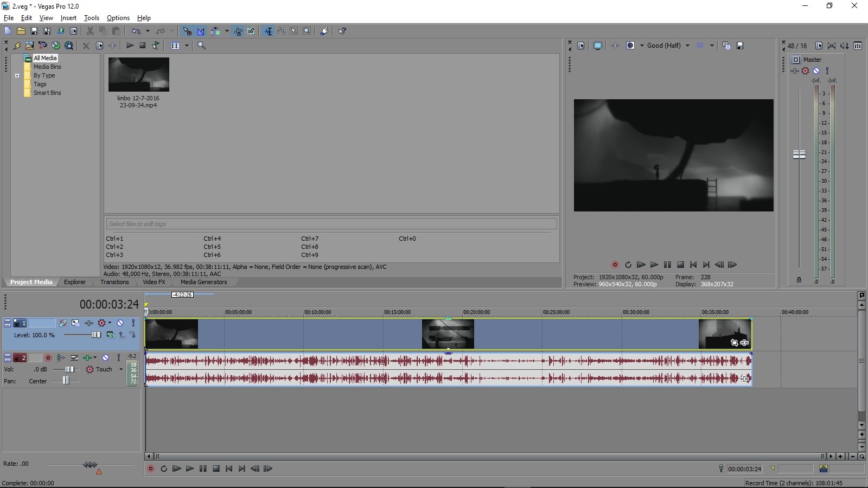Stop media preview in Project Media toolbar
This screenshot has width=868, height=488.
pos(143,46)
